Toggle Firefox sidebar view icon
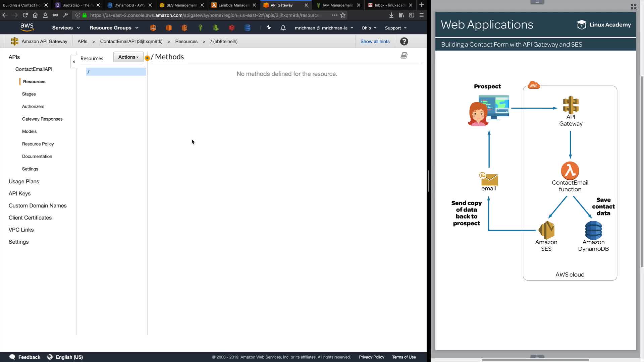Viewport: 644px width, 362px height. [x=412, y=15]
